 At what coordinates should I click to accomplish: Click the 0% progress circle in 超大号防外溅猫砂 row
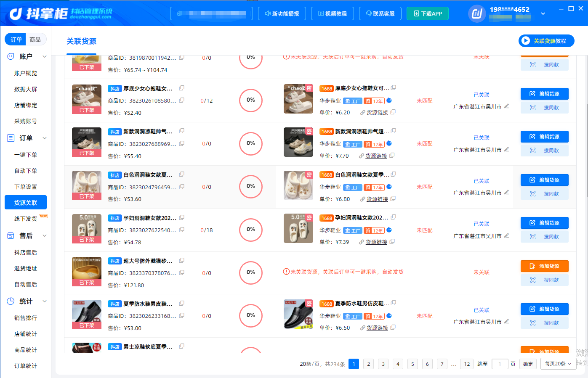click(x=251, y=272)
